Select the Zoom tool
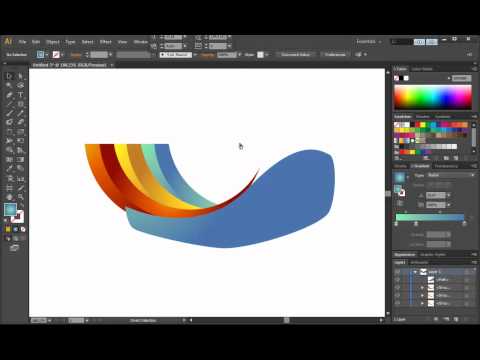Viewport: 480px width, 360px height. (20, 197)
